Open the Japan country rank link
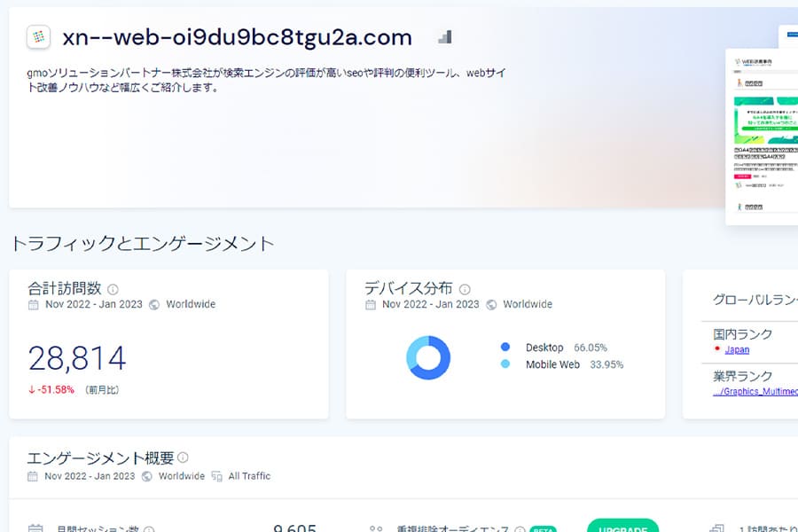The image size is (798, 532). [x=737, y=349]
